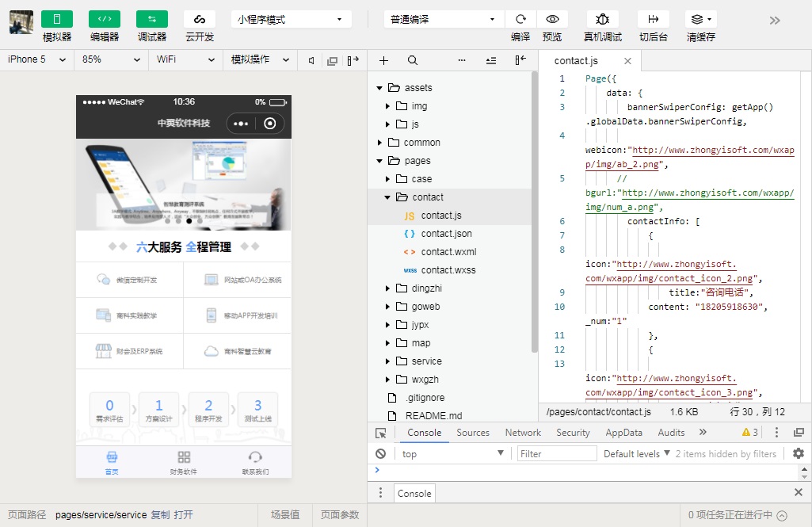Click the 打开 open path link
The height and width of the screenshot is (527, 812).
point(183,515)
